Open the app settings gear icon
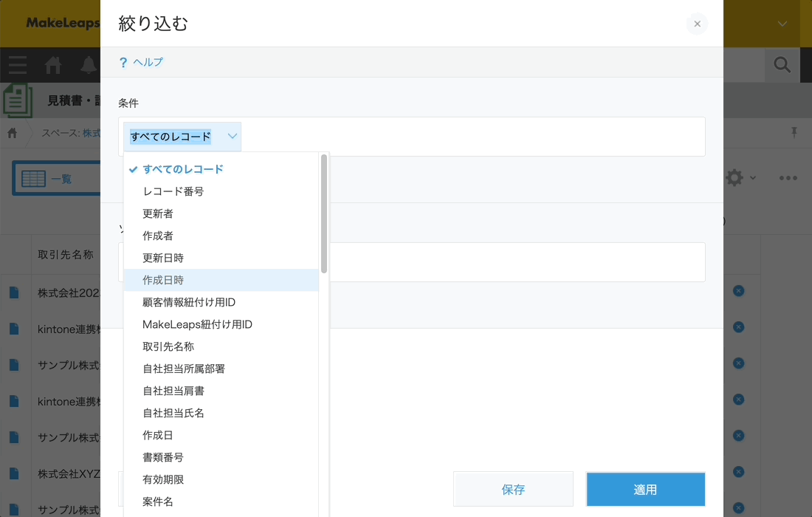 (734, 178)
